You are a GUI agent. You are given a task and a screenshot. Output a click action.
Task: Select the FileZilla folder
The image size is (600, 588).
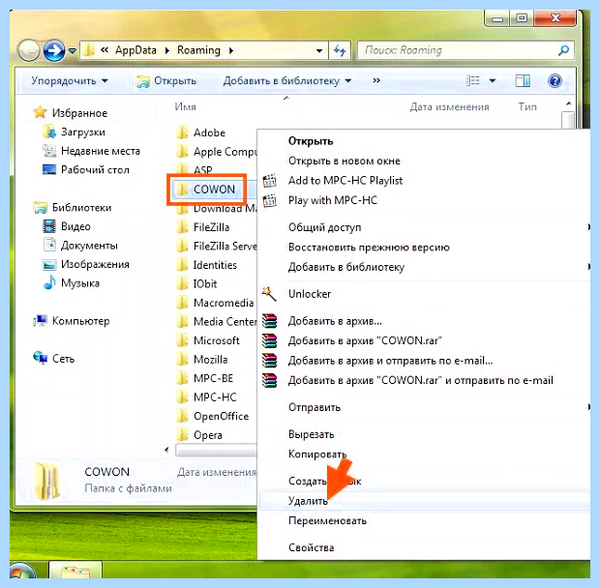pos(203,227)
